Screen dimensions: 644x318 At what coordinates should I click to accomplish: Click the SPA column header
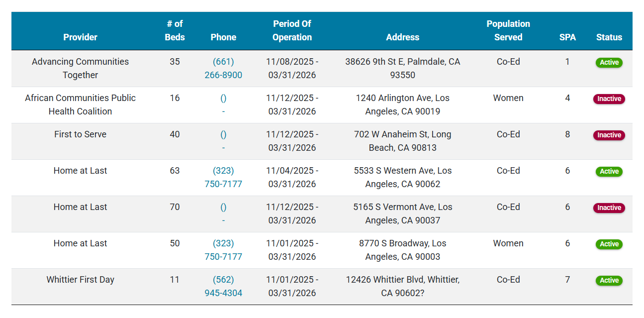pos(567,37)
